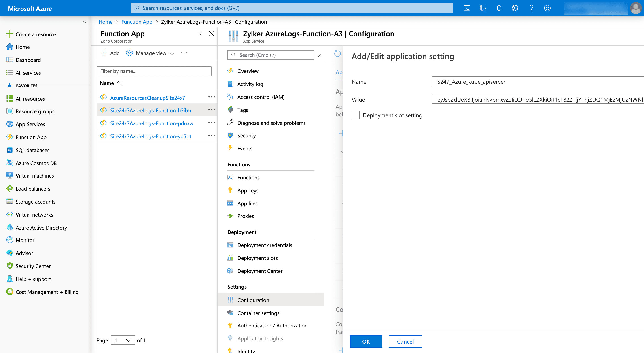Open Site24x7AzureLogs-Function-pduxw function app
Viewport: 644px width, 353px height.
pos(152,123)
